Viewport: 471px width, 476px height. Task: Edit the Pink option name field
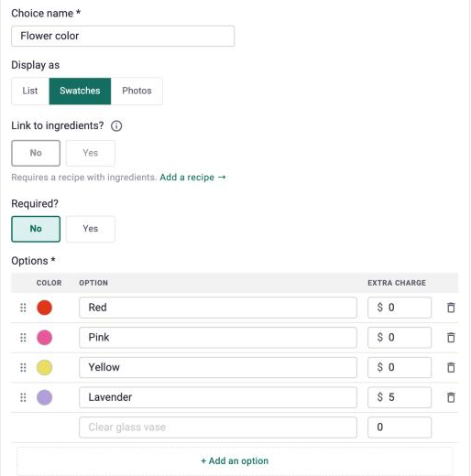pos(218,338)
